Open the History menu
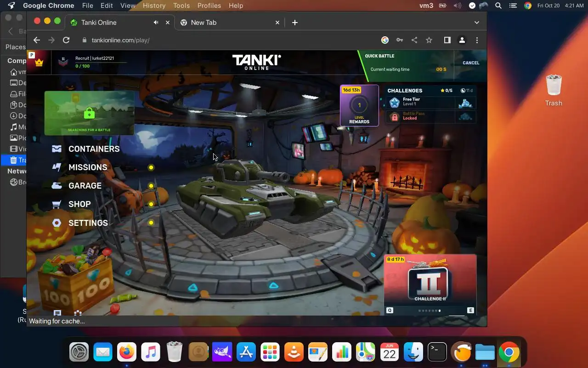The width and height of the screenshot is (588, 368). [x=154, y=6]
